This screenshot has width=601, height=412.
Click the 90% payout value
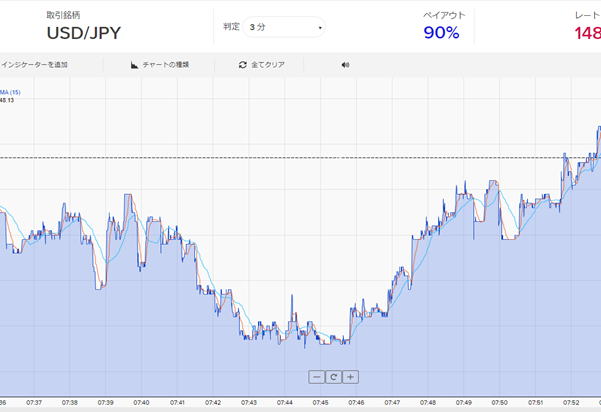pos(441,33)
